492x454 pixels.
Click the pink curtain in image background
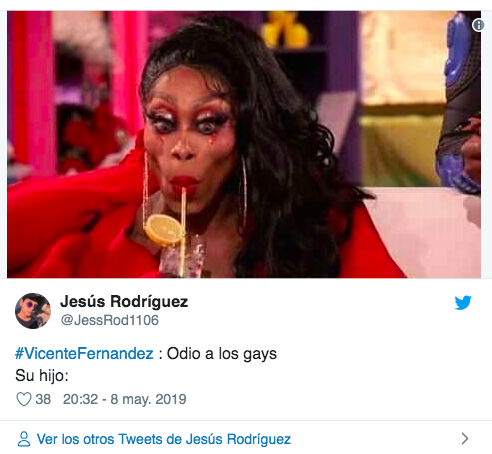point(32,93)
